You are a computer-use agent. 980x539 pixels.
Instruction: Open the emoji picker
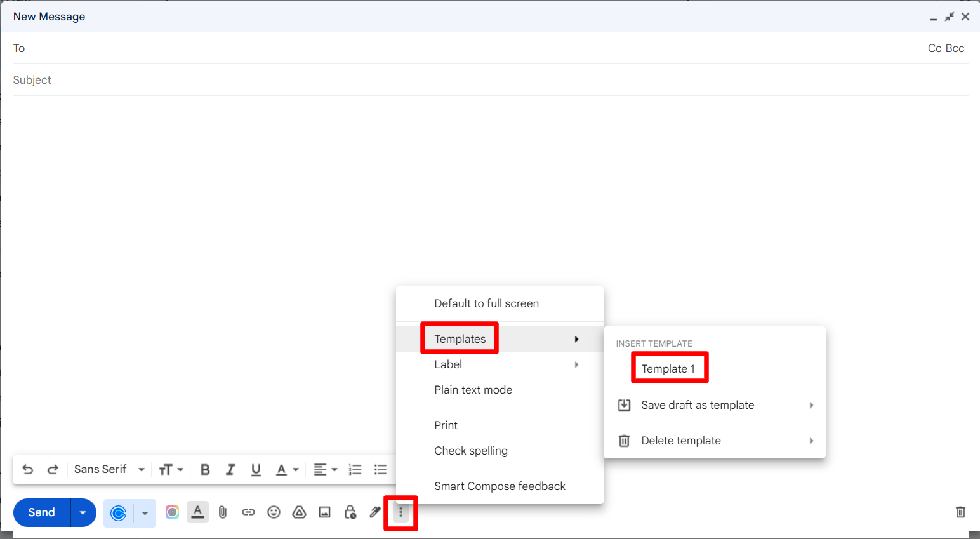point(274,512)
